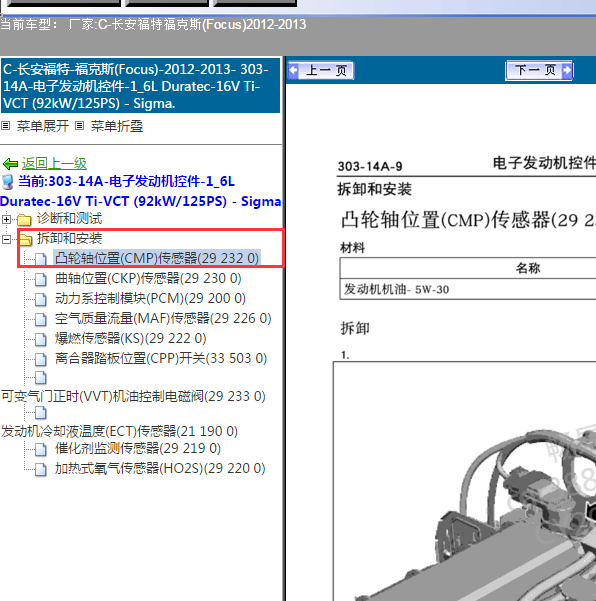
Task: Click page icon beside 空气质量流量(MAF)传感器
Action: click(x=41, y=319)
